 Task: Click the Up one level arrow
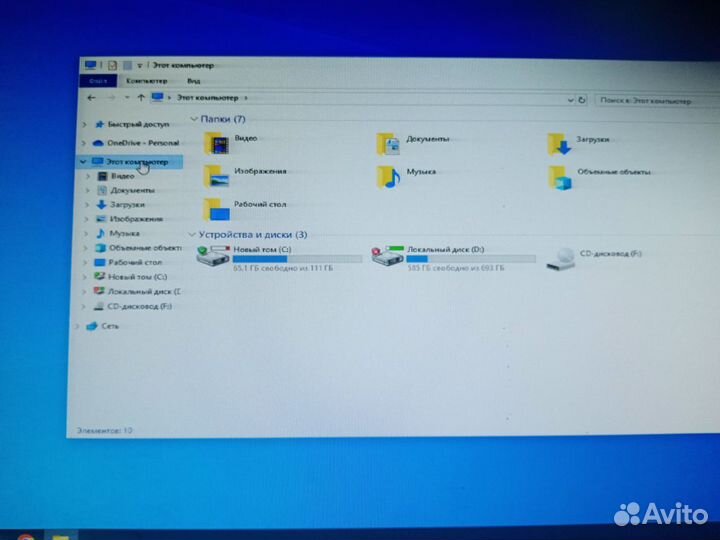coord(140,98)
